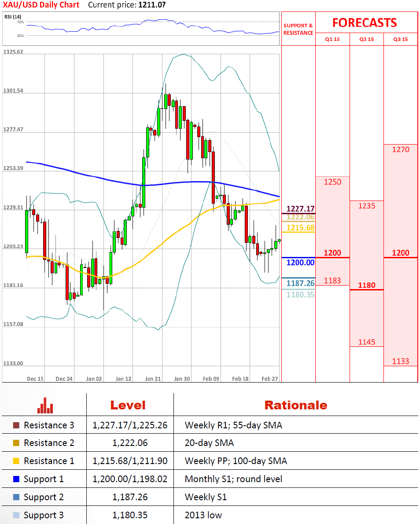Screen dimensions: 420x524
Task: Select the 'Q1 15' forecast column header
Action: click(x=332, y=39)
